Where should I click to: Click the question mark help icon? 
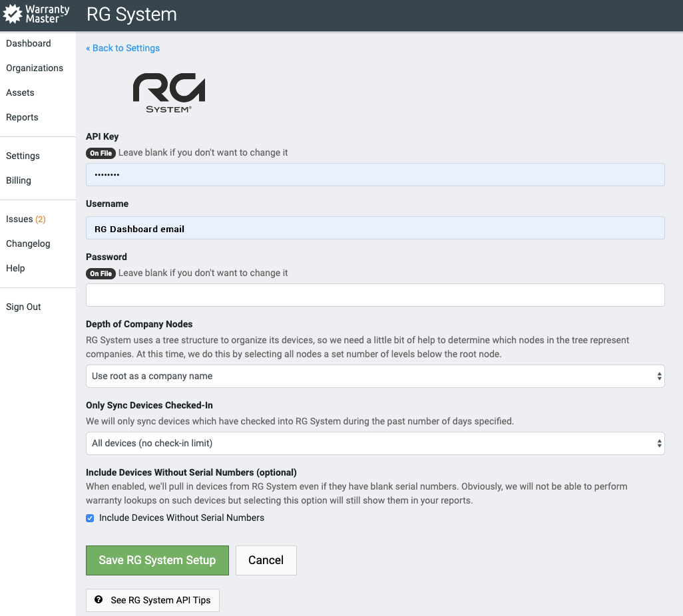[99, 599]
